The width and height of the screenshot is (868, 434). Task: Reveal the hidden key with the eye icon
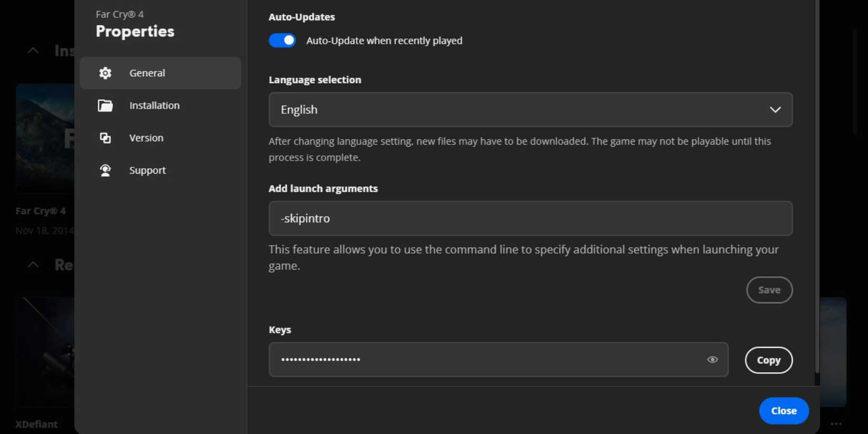pyautogui.click(x=713, y=359)
